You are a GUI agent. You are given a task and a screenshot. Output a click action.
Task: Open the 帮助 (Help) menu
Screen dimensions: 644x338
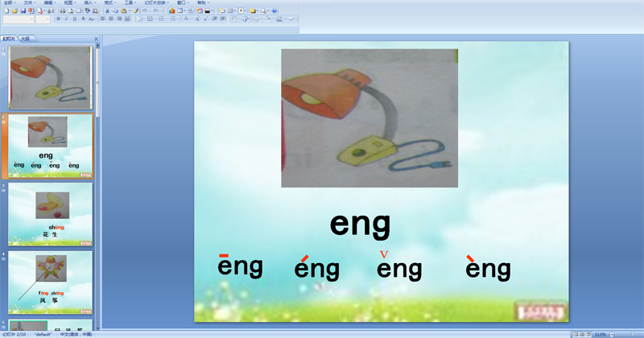click(x=202, y=3)
